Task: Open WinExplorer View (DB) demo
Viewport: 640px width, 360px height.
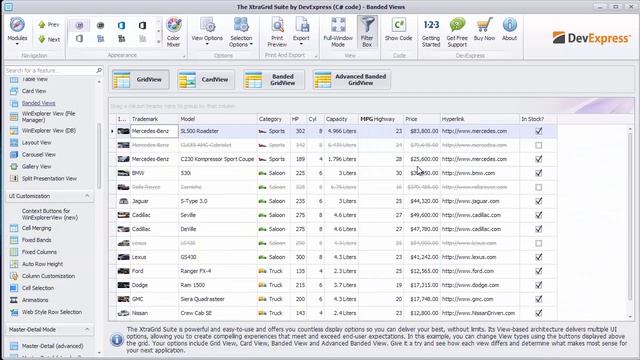Action: click(49, 131)
